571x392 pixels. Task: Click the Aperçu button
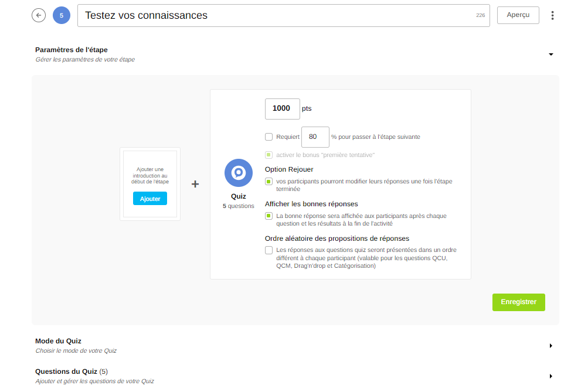518,15
